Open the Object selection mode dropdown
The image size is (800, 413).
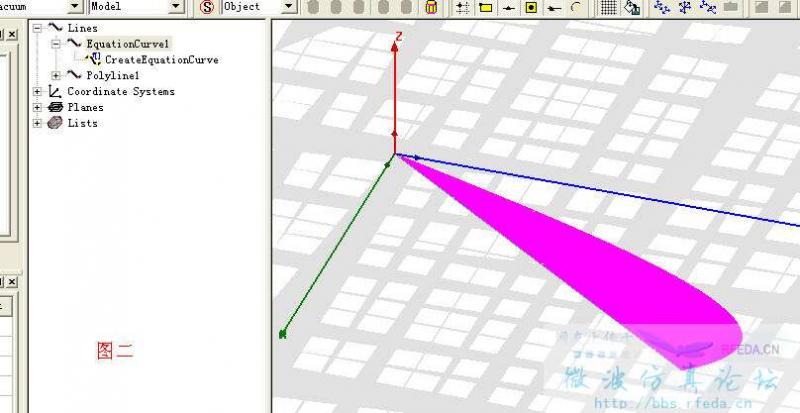(290, 7)
